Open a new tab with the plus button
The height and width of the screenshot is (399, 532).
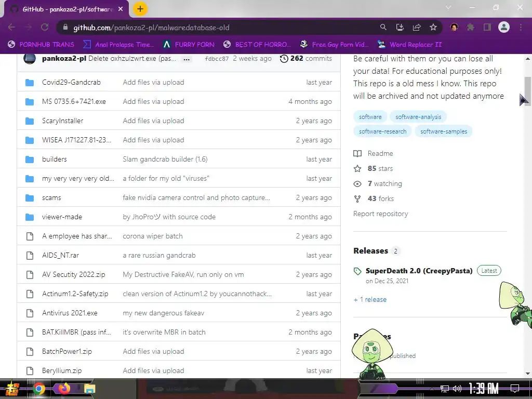point(140,9)
